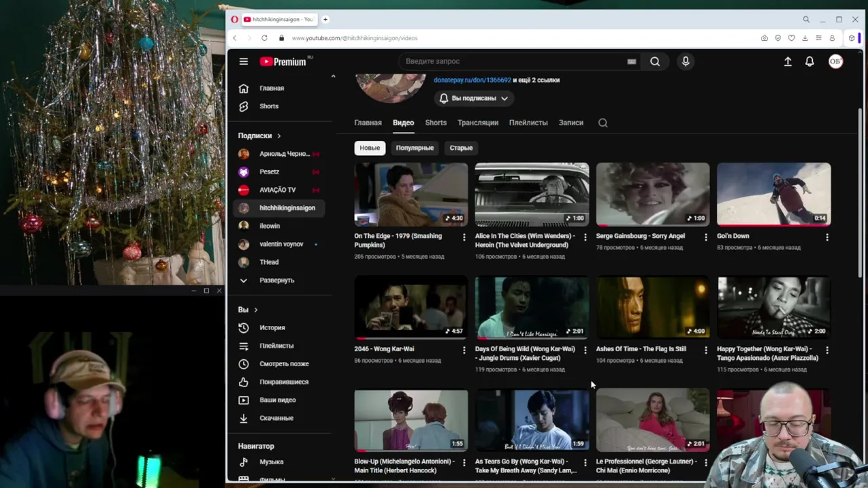The image size is (868, 488).
Task: Open the browser downloads panel
Action: pyautogui.click(x=805, y=38)
